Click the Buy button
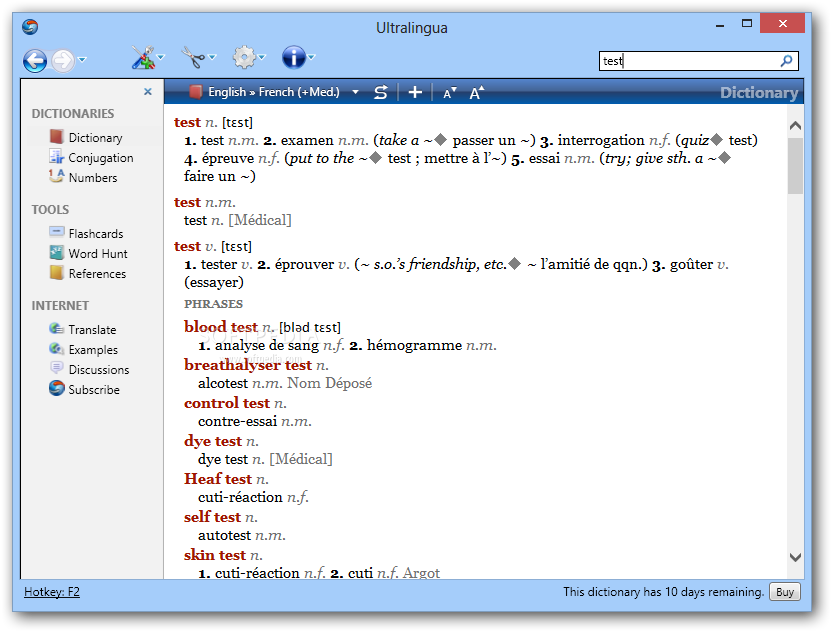832x632 pixels. point(784,592)
